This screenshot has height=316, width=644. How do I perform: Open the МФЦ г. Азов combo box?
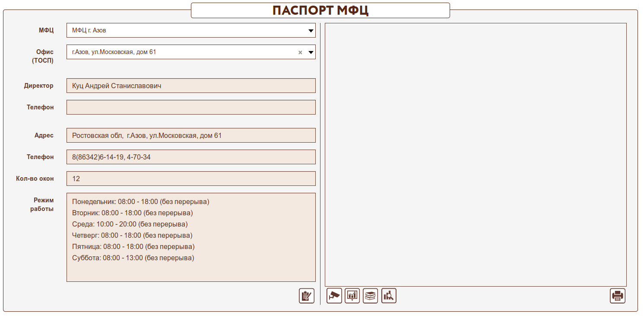181,31
